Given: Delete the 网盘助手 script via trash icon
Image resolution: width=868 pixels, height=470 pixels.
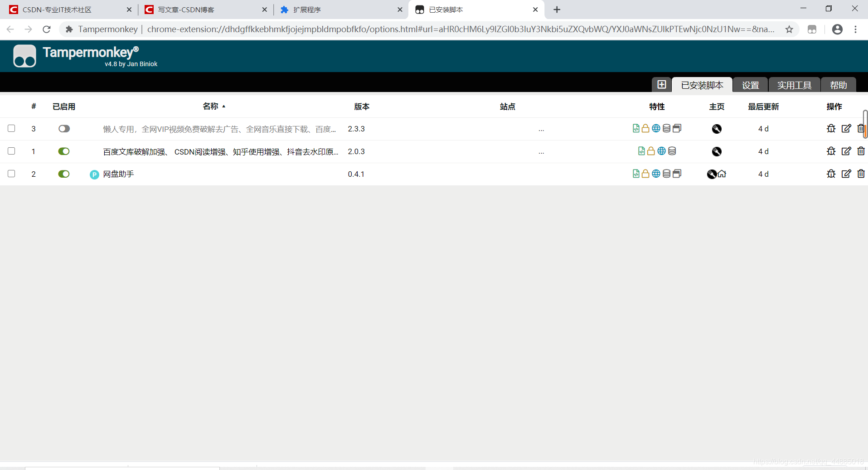Looking at the screenshot, I should tap(861, 174).
